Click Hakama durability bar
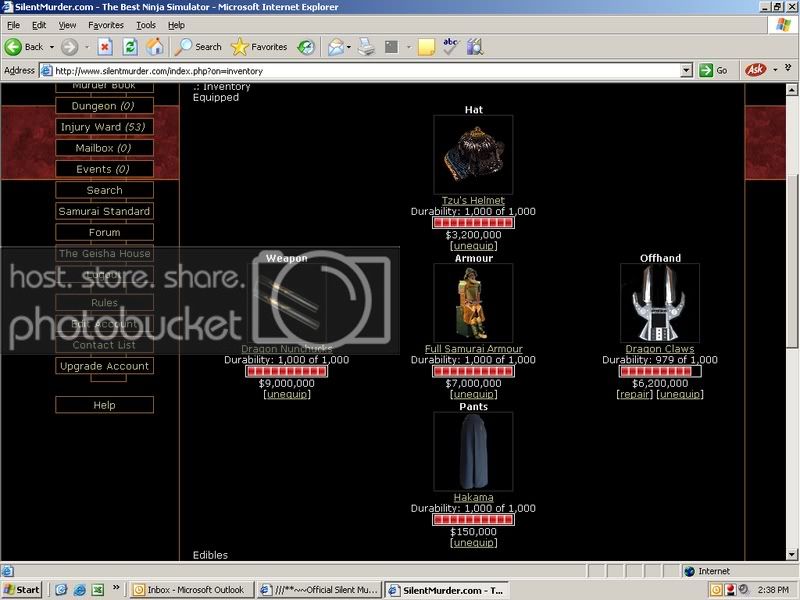The height and width of the screenshot is (600, 800). (x=473, y=520)
